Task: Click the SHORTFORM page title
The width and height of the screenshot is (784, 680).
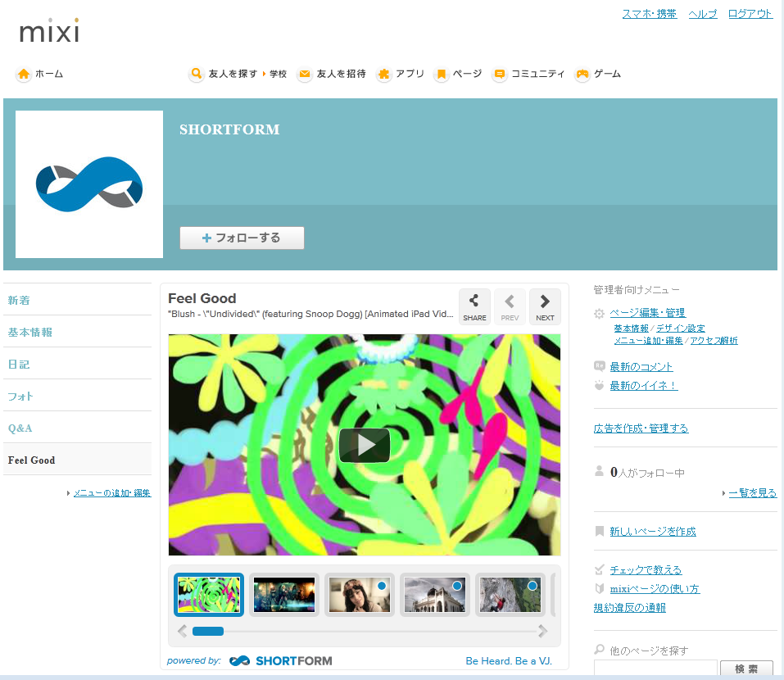Action: coord(229,129)
